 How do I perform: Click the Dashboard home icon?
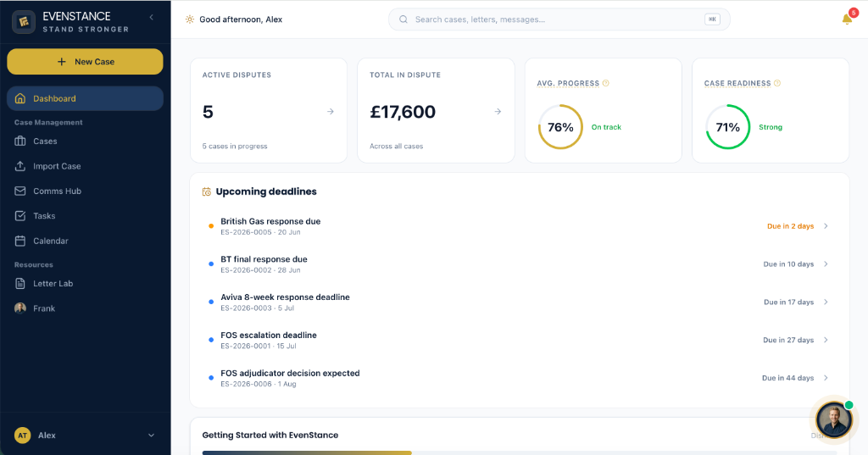pyautogui.click(x=20, y=98)
